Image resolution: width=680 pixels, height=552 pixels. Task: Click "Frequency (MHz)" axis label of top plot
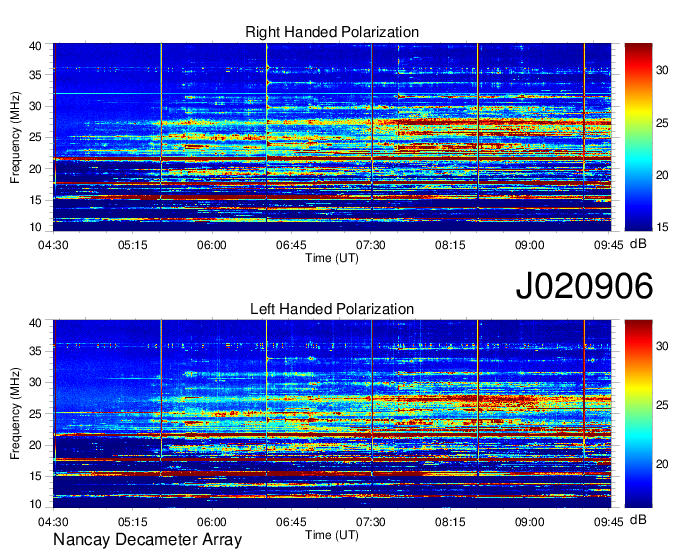click(x=15, y=137)
